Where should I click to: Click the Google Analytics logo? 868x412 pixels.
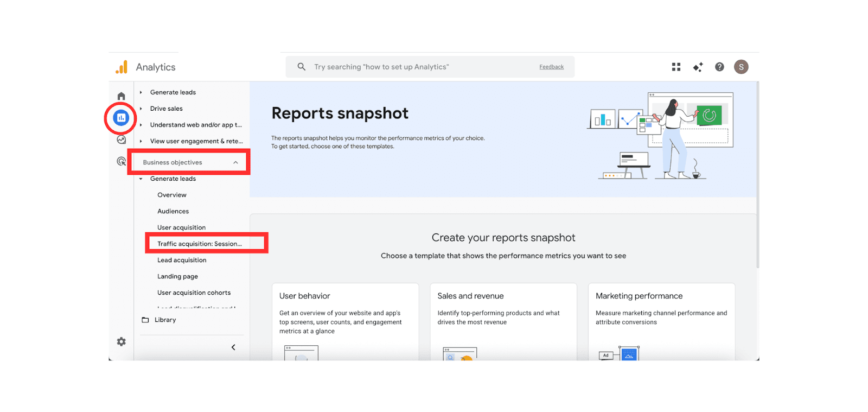[122, 67]
